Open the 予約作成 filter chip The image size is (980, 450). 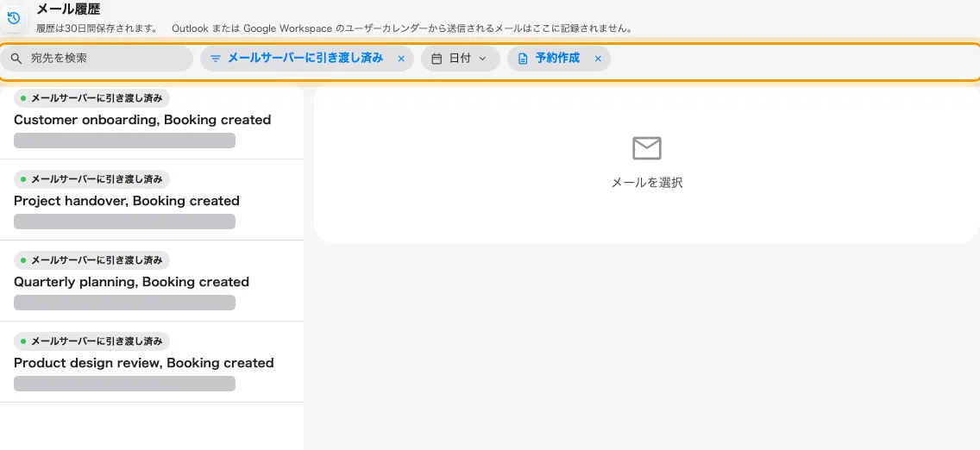tap(559, 58)
